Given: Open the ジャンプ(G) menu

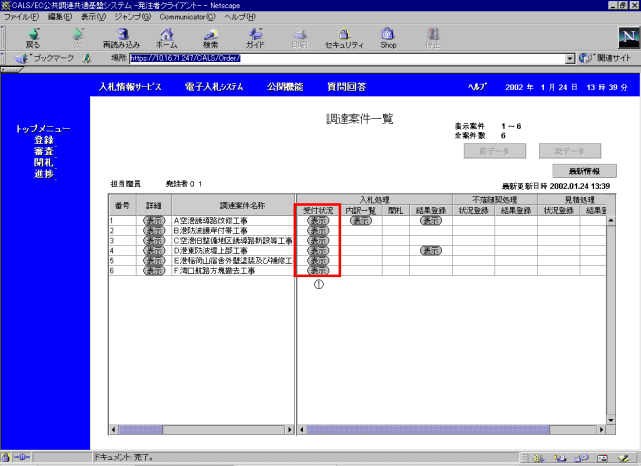Looking at the screenshot, I should coord(132,17).
